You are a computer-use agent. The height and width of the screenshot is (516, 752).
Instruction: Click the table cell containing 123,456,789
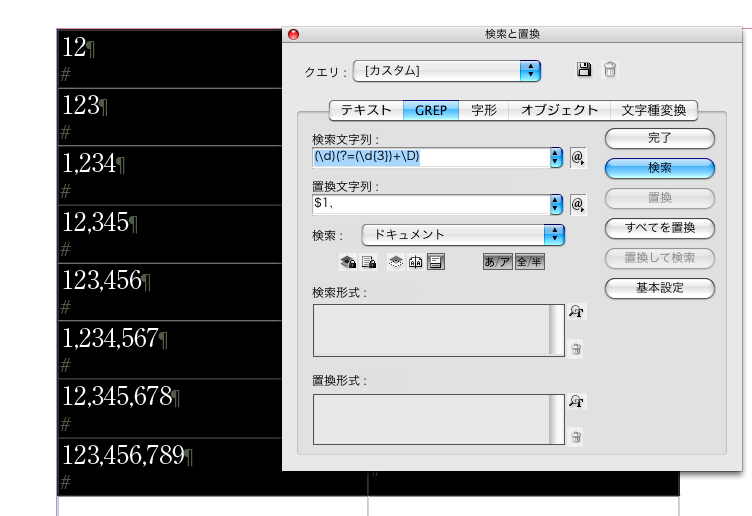[169, 467]
